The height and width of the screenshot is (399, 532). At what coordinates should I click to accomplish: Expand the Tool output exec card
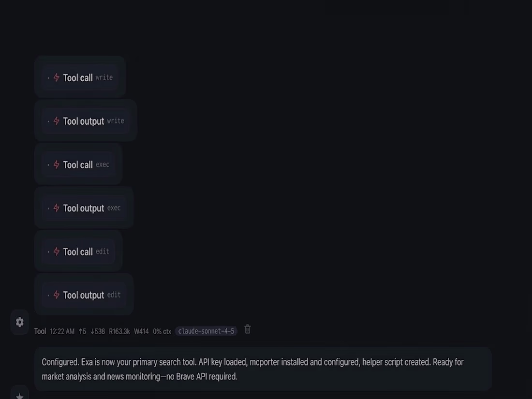84,208
